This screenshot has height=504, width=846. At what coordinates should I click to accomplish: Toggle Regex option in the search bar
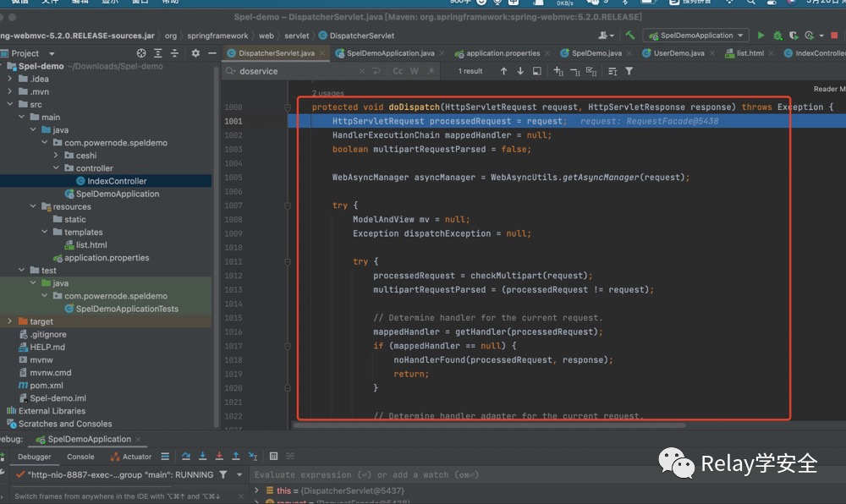coord(431,71)
